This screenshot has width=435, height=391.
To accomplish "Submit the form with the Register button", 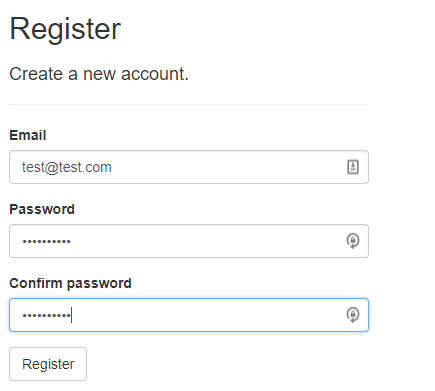I will (48, 364).
